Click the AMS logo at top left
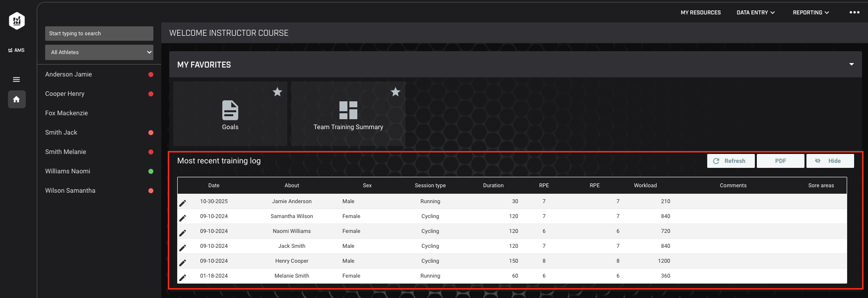 tap(17, 21)
